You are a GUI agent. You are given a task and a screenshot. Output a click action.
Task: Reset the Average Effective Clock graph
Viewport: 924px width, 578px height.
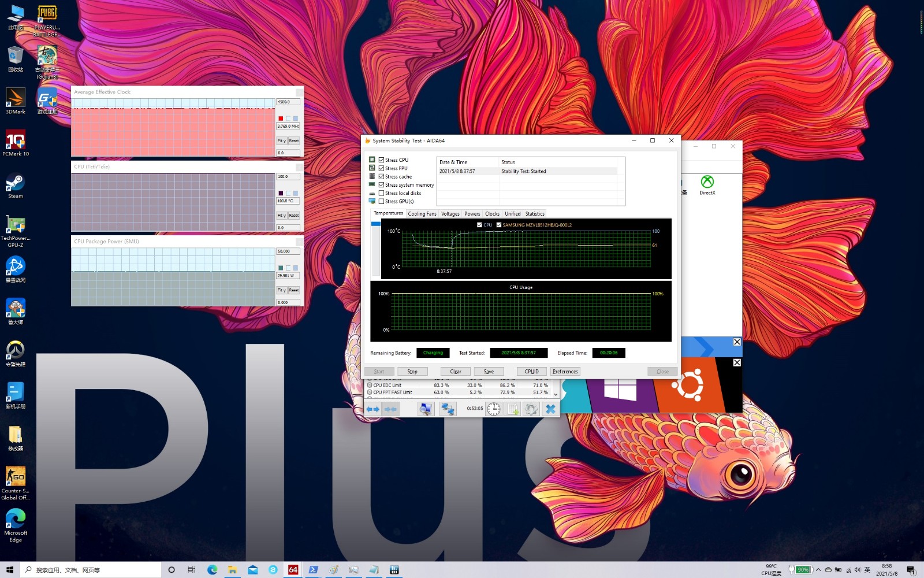(x=294, y=140)
